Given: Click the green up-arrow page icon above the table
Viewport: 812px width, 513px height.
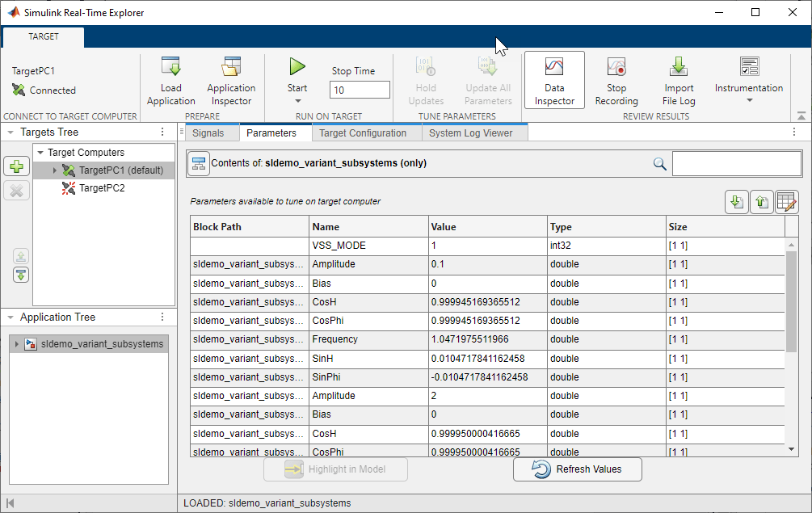Looking at the screenshot, I should point(761,202).
